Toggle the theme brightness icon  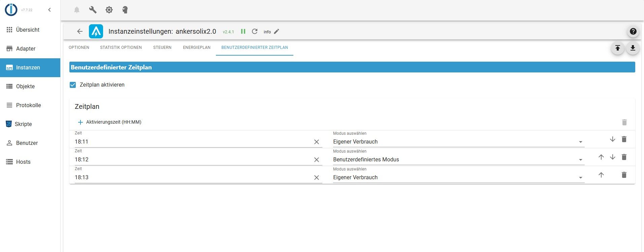[109, 10]
